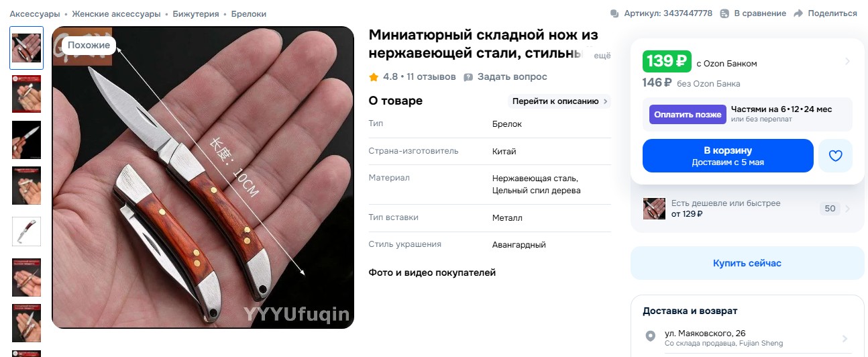Screen dimensions: 868x357
Task: Click the yellow rating star
Action: tap(374, 77)
